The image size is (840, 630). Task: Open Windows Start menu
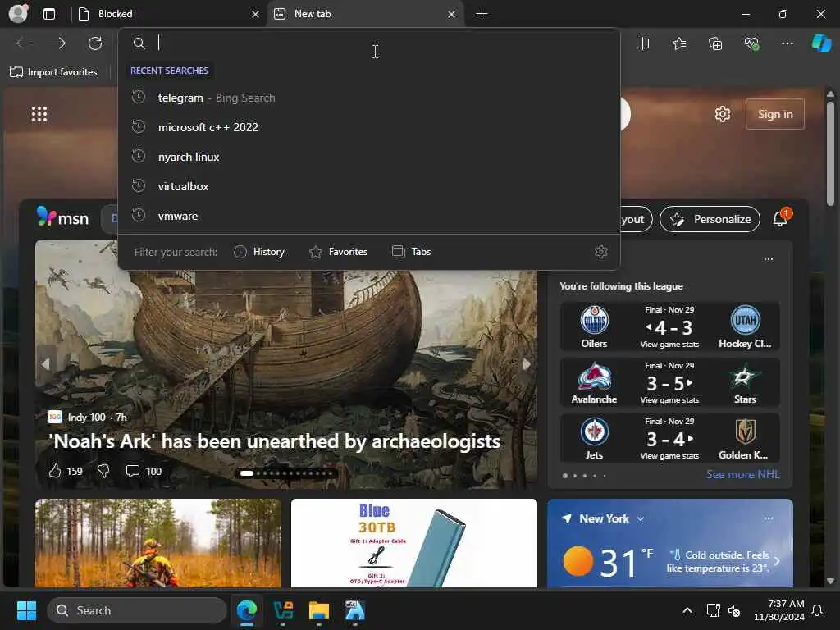(26, 610)
